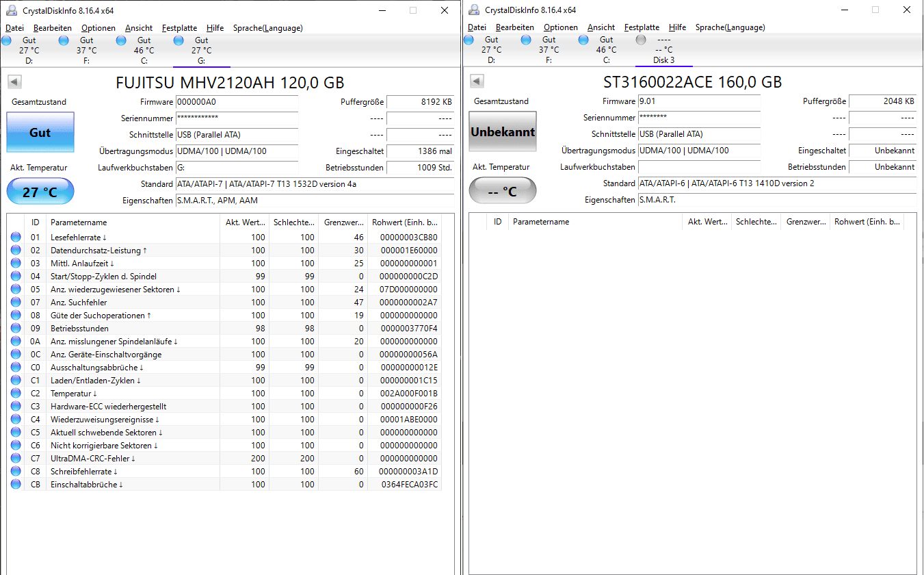The height and width of the screenshot is (575, 924).
Task: Open Ansicht menu in left window
Action: pos(139,28)
